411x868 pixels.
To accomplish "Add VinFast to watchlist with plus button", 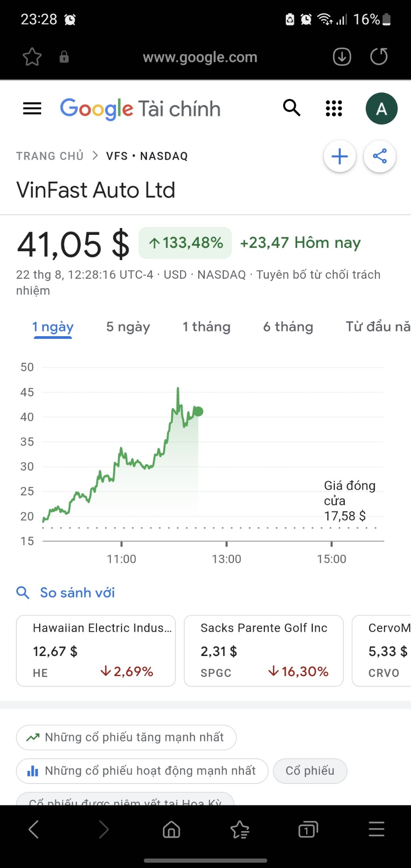I will click(340, 156).
